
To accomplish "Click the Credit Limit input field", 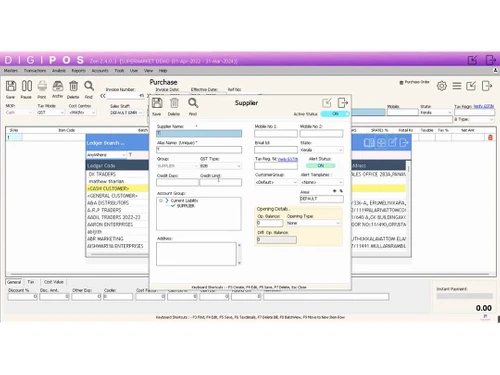I will (221, 182).
